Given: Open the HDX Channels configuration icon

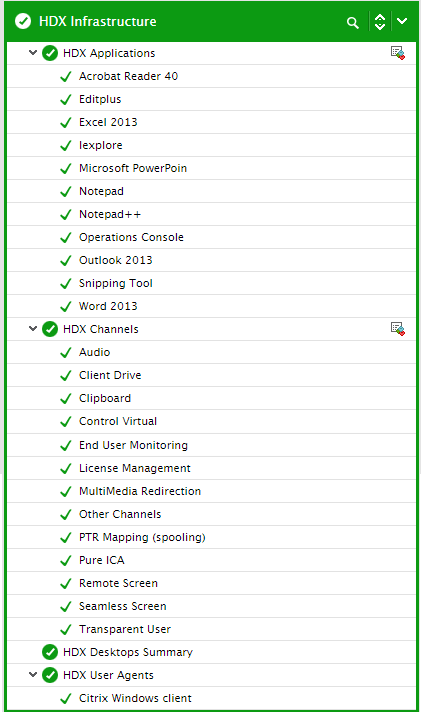Looking at the screenshot, I should (x=398, y=329).
